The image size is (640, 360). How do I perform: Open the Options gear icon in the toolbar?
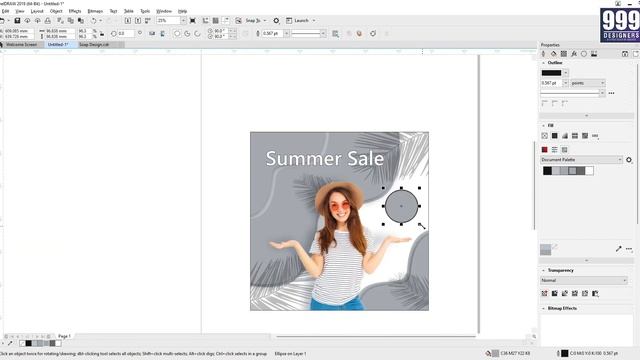point(276,20)
